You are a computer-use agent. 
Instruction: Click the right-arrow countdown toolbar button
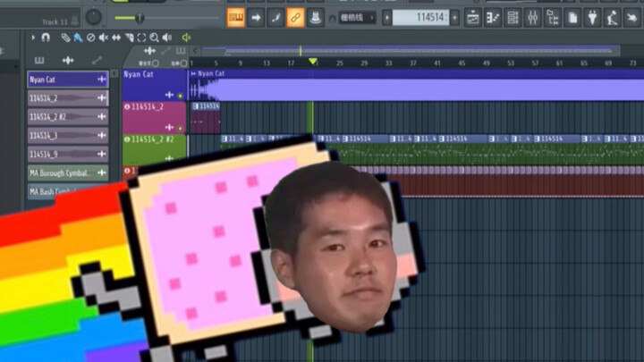256,18
